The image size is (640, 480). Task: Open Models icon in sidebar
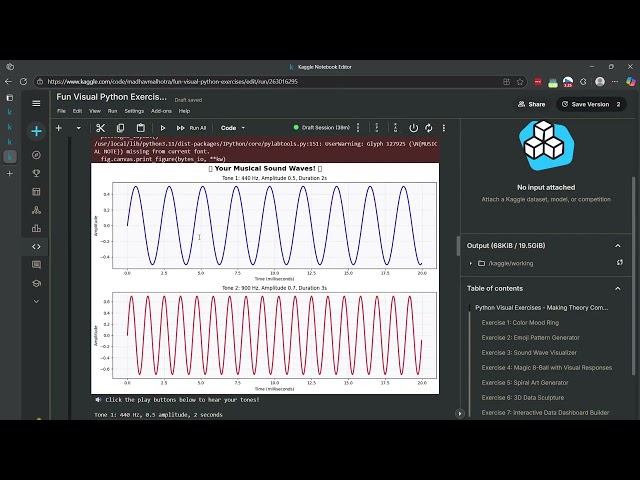(36, 210)
